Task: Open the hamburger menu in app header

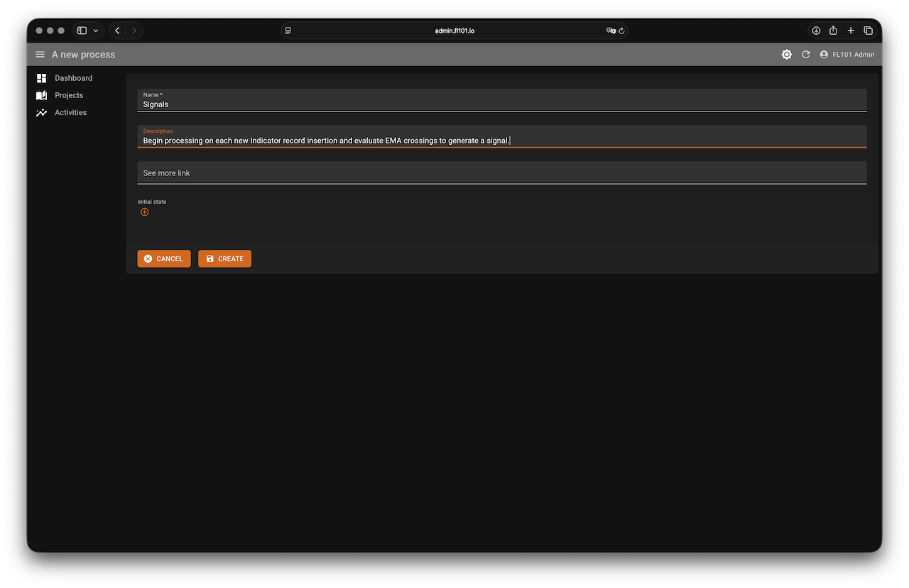Action: (x=40, y=55)
